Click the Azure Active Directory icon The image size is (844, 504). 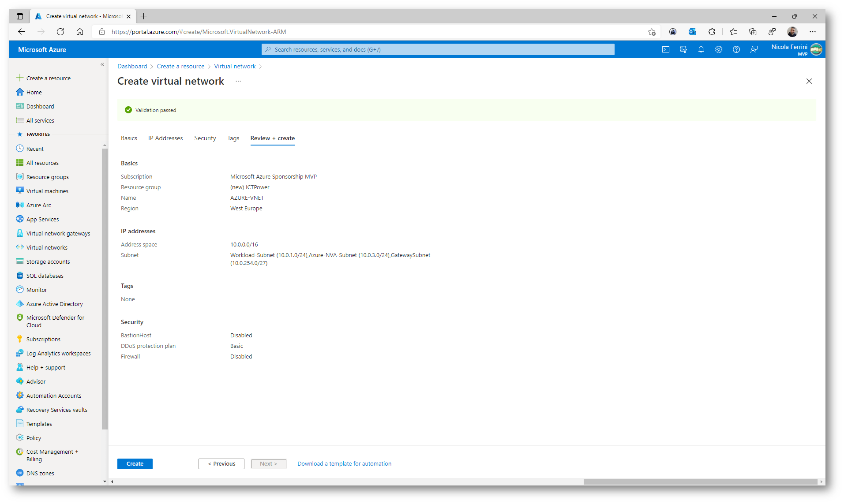(x=19, y=304)
